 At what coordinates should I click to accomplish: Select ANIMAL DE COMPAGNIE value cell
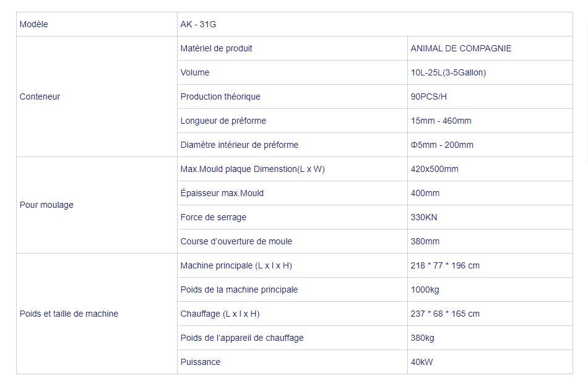pyautogui.click(x=460, y=48)
